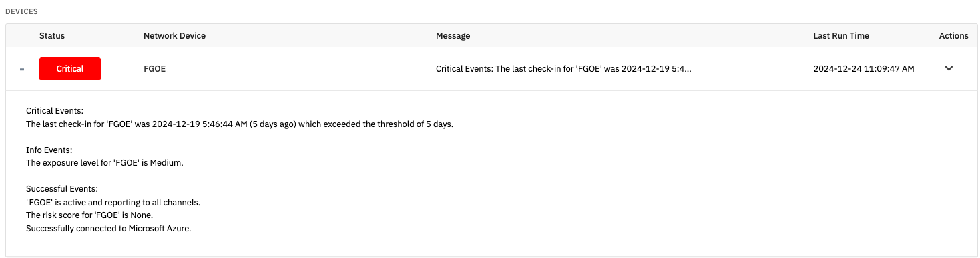Click the exposure level Medium line

click(104, 163)
